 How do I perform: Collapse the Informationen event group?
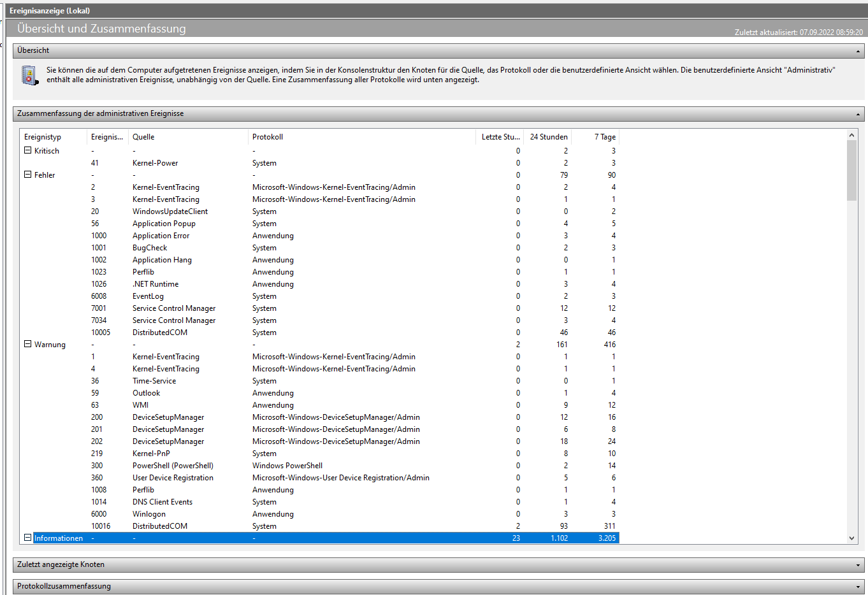click(27, 538)
